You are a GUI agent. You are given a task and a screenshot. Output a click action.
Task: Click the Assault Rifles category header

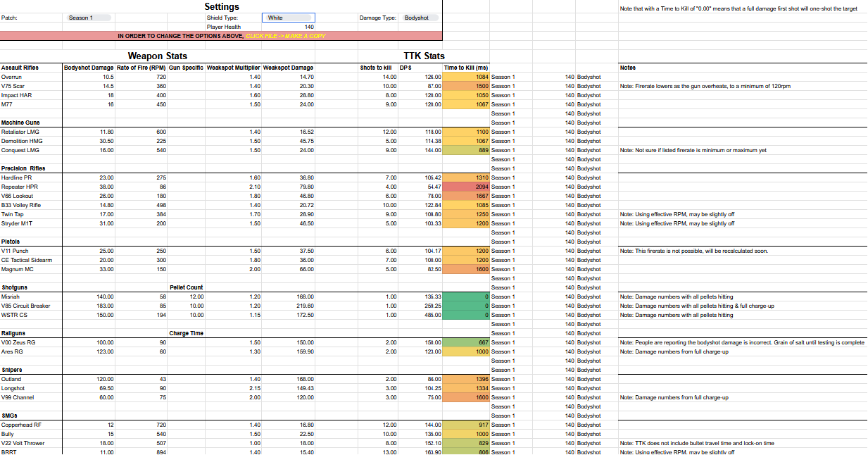coord(20,68)
